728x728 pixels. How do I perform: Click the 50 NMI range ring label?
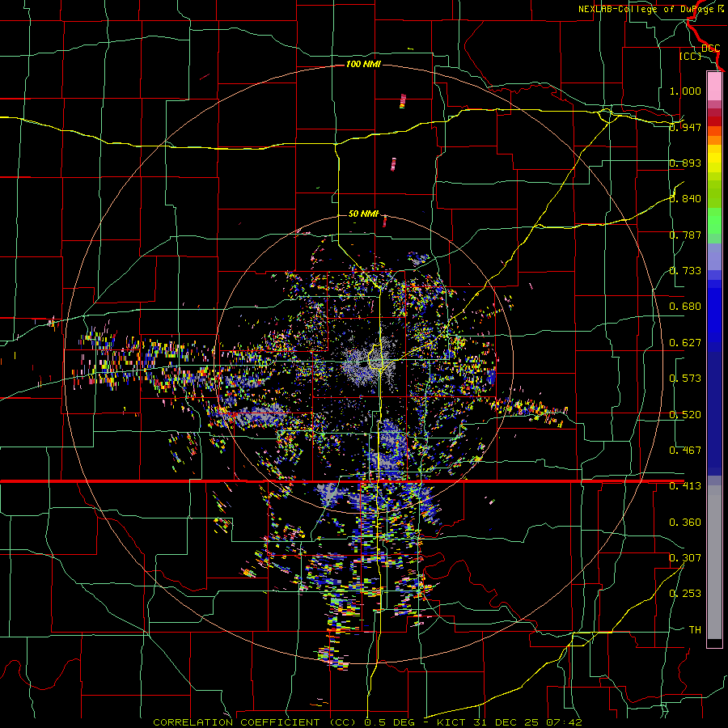pyautogui.click(x=363, y=214)
